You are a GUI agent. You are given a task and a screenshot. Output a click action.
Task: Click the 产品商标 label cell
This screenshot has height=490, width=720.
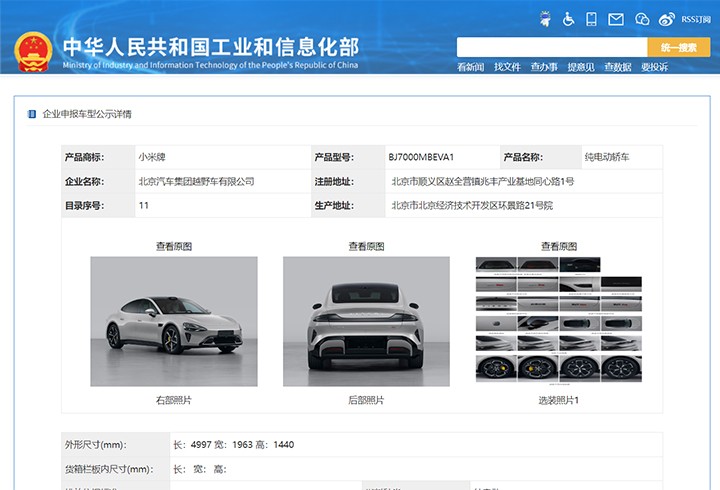98,157
